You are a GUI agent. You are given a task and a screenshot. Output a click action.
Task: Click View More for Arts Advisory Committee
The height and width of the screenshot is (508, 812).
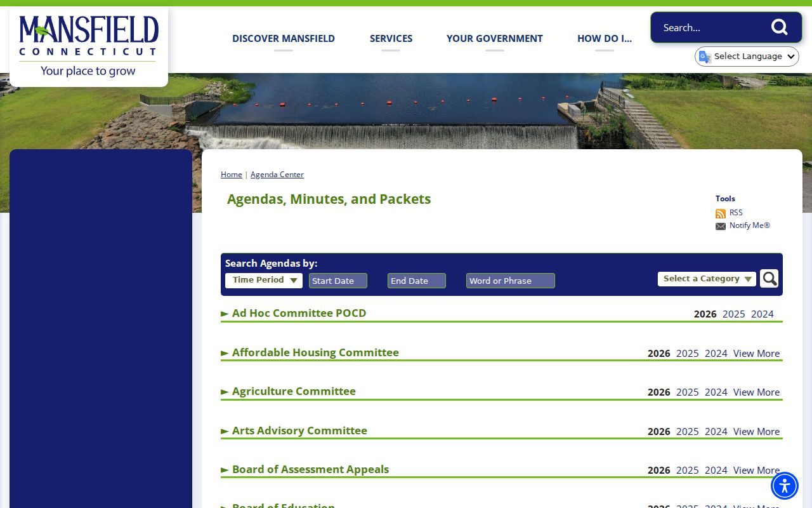757,432
